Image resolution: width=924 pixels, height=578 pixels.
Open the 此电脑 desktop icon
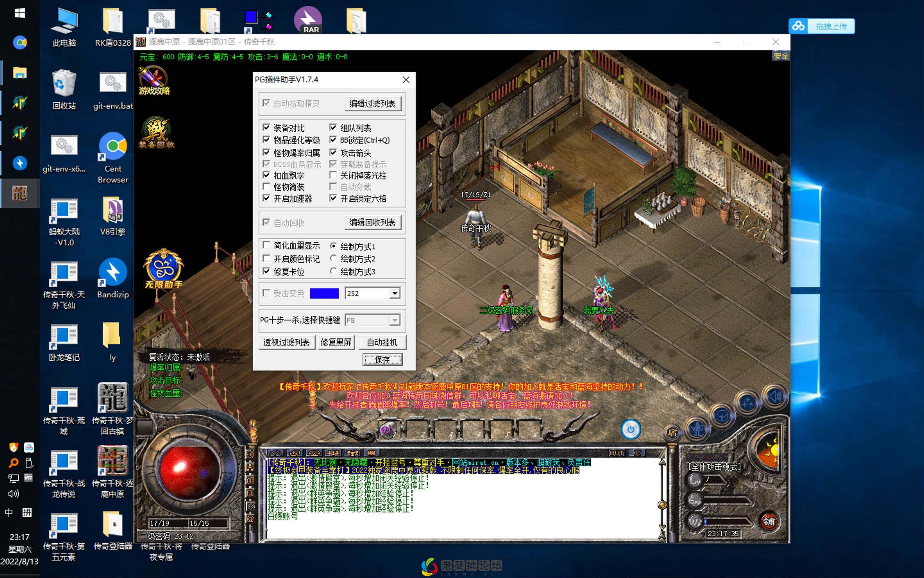pyautogui.click(x=64, y=27)
